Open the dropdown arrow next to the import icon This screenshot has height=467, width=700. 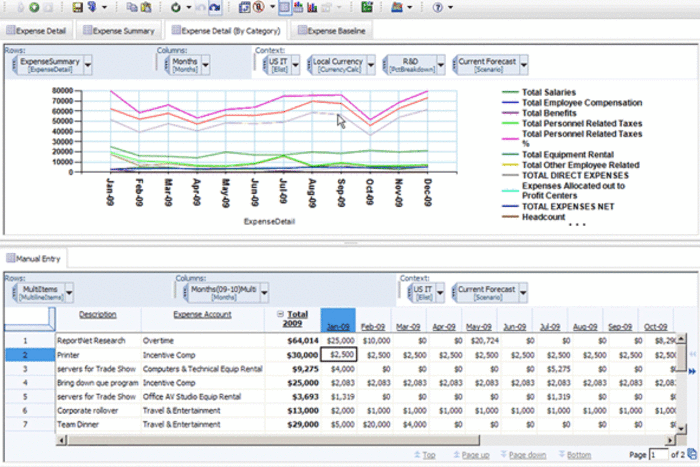click(x=104, y=8)
